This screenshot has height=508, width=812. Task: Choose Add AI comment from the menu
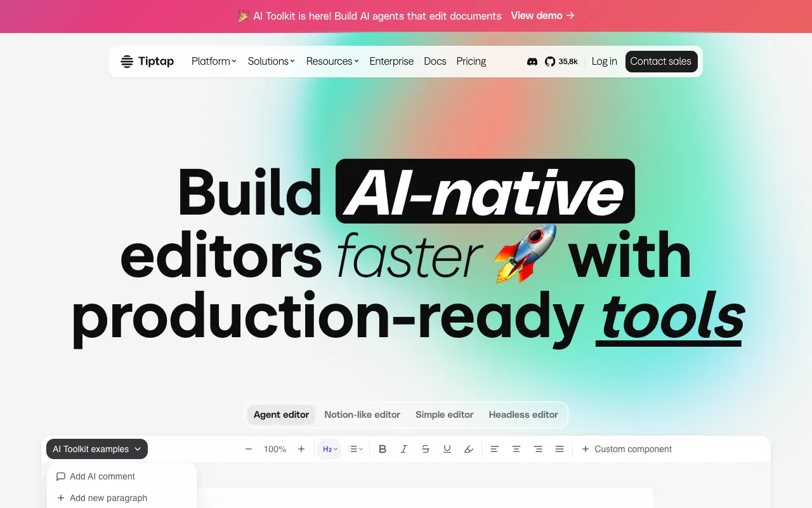[x=102, y=476]
